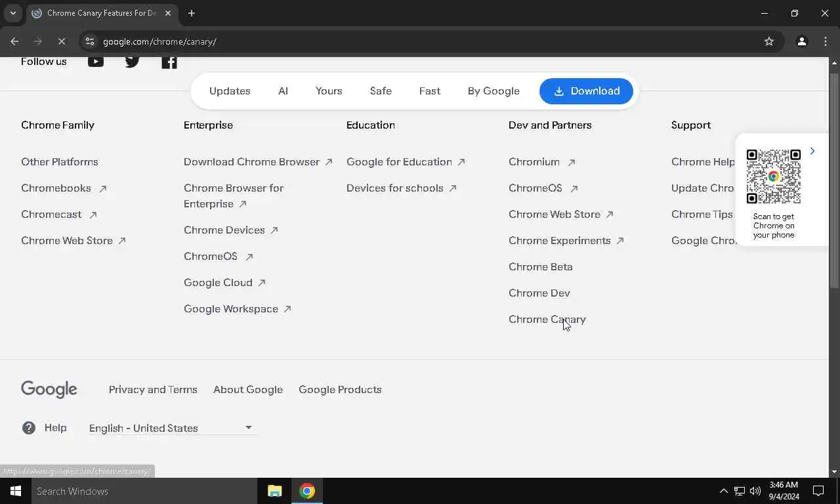
Task: Bookmark this tab with star icon
Action: point(769,41)
